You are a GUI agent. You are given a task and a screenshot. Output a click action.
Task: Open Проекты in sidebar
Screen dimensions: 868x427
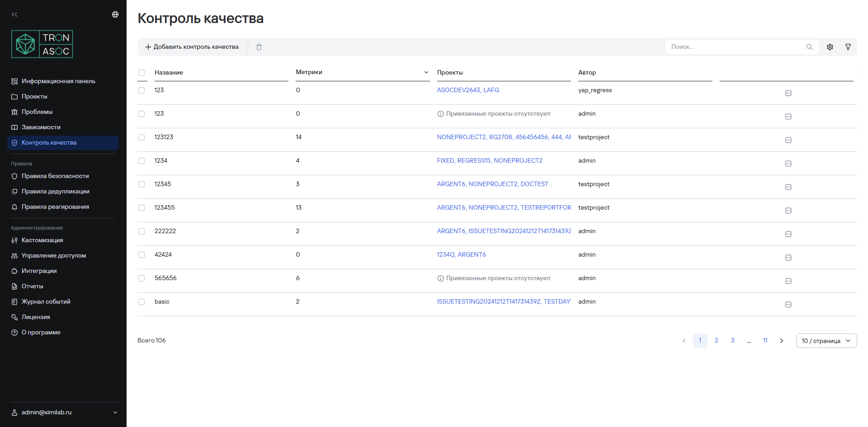tap(63, 97)
